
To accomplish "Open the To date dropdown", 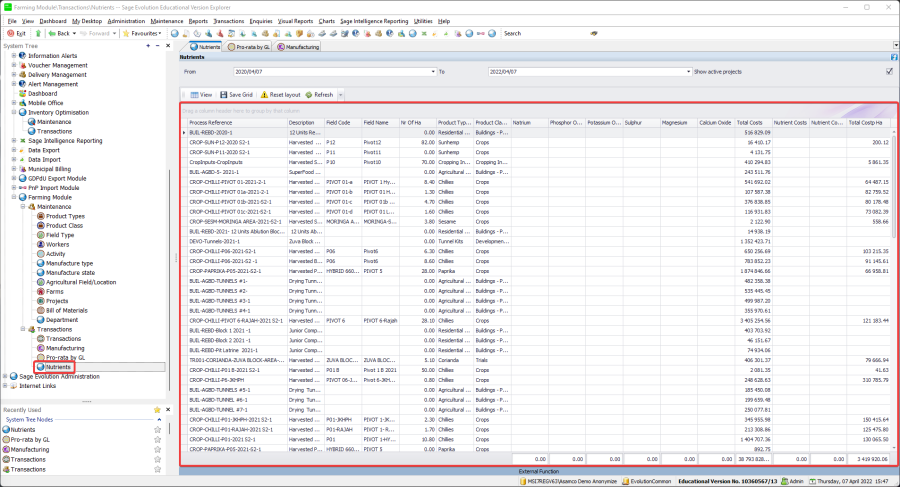I will (686, 72).
